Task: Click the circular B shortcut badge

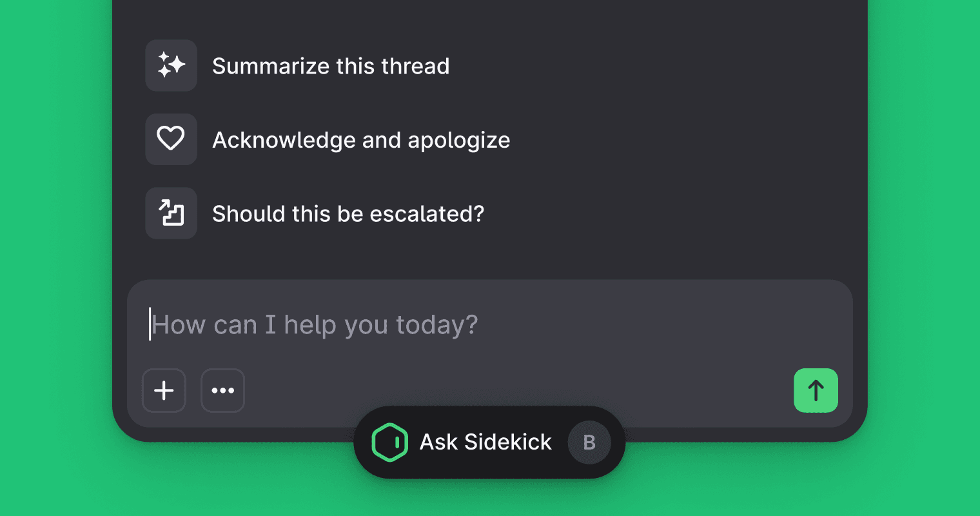Action: 589,442
